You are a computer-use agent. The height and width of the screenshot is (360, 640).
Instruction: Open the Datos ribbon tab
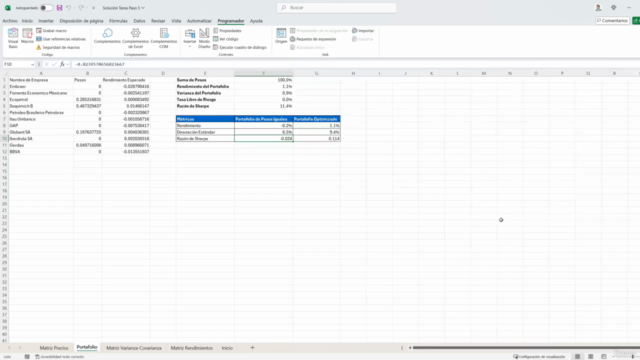(139, 21)
